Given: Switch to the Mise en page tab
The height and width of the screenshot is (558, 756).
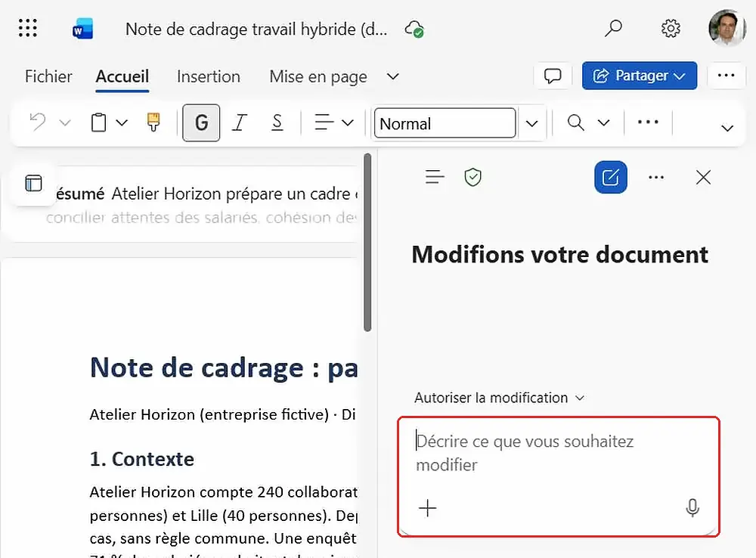Looking at the screenshot, I should coord(318,76).
